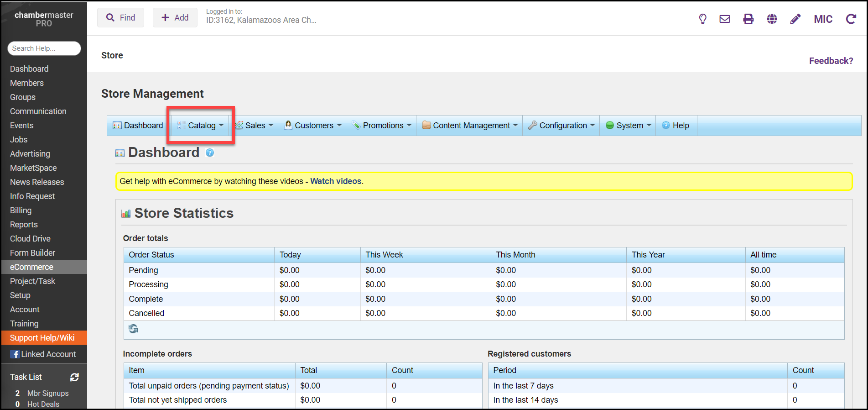
Task: Open the store Help tab
Action: (676, 126)
